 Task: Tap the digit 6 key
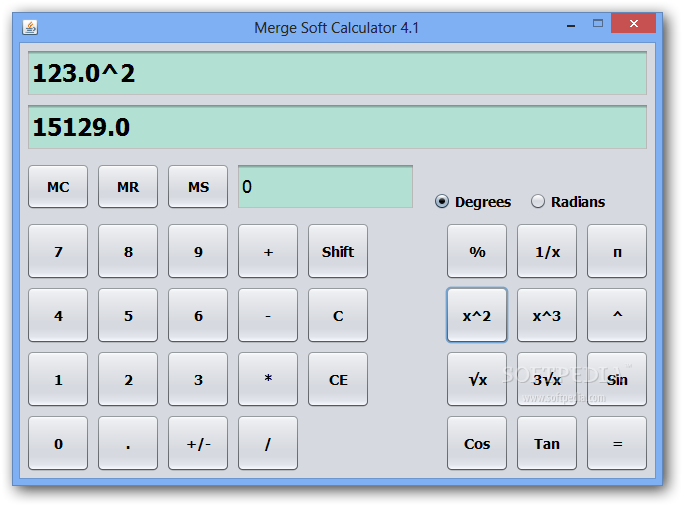198,315
